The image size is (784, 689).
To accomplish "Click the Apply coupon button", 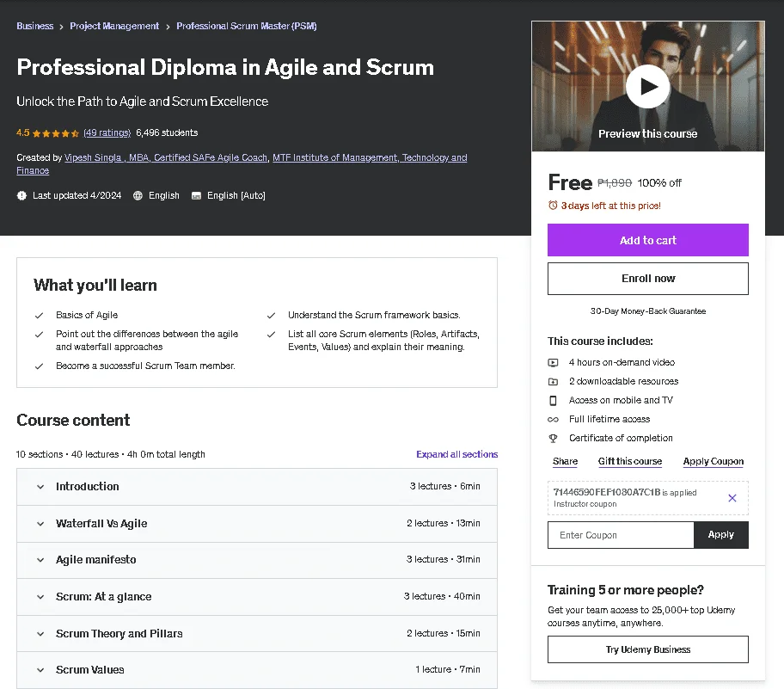I will click(721, 535).
